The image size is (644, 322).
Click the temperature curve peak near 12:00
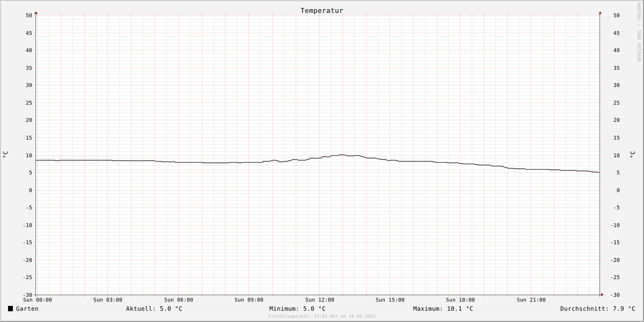341,155
